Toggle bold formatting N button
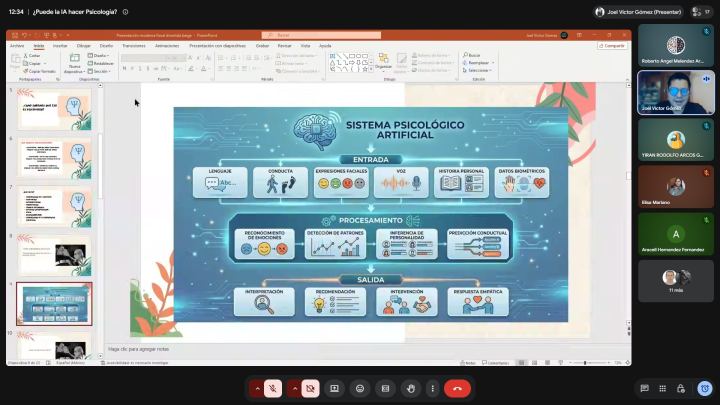 (124, 69)
